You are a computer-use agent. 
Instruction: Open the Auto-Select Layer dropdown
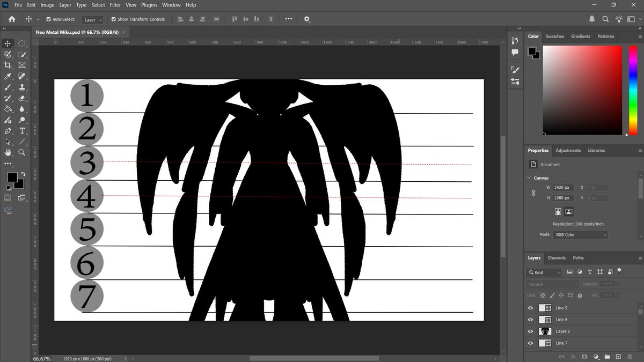93,20
